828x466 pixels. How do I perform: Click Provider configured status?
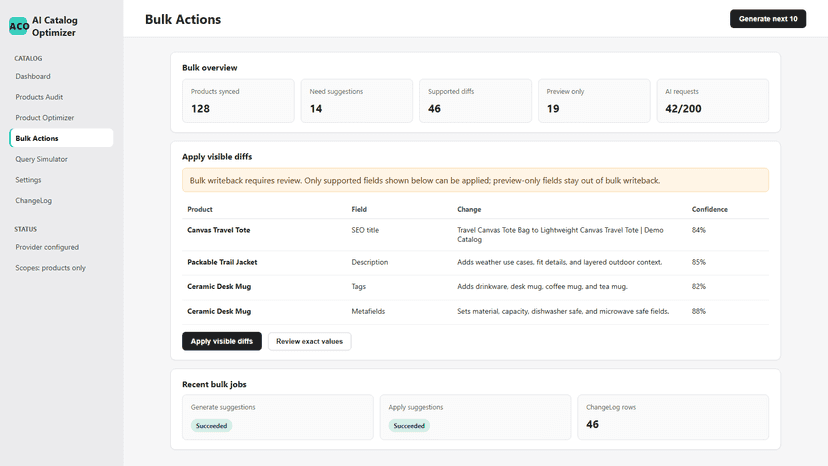pos(47,247)
